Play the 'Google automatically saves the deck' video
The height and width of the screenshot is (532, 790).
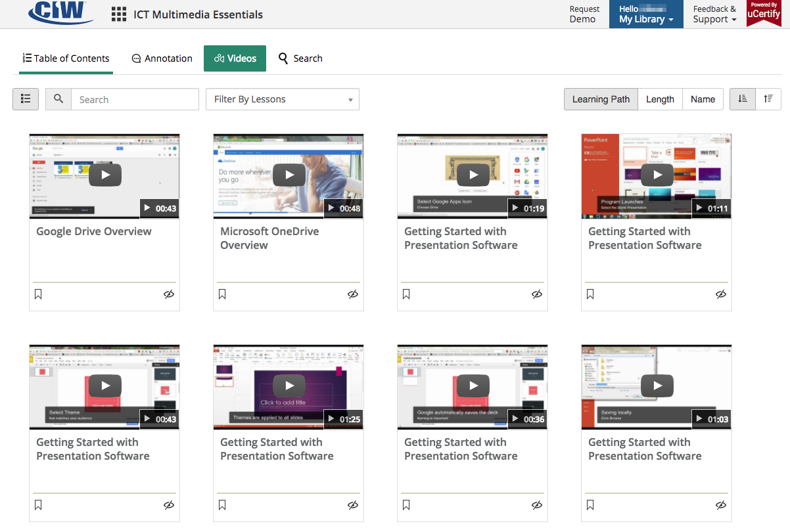click(x=473, y=386)
